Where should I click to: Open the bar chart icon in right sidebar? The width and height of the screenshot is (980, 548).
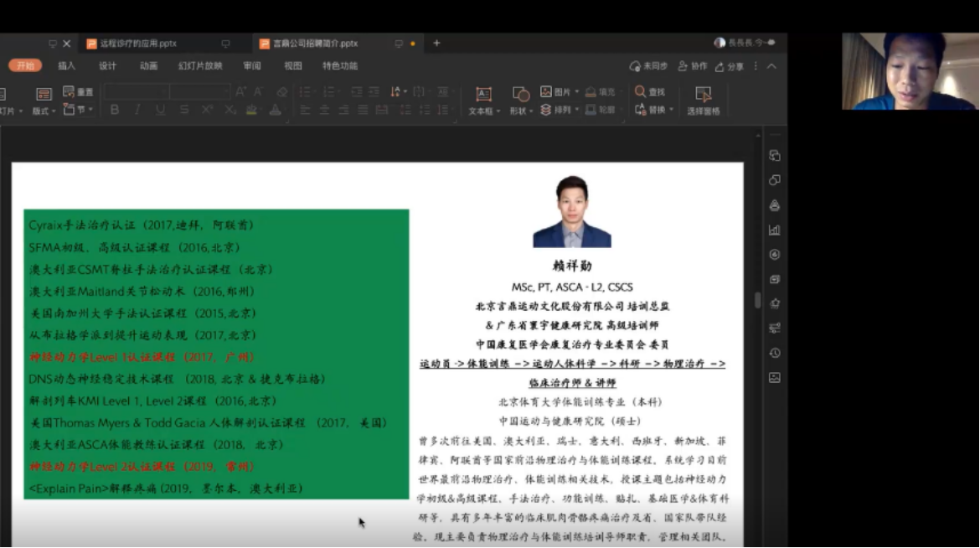coord(775,230)
